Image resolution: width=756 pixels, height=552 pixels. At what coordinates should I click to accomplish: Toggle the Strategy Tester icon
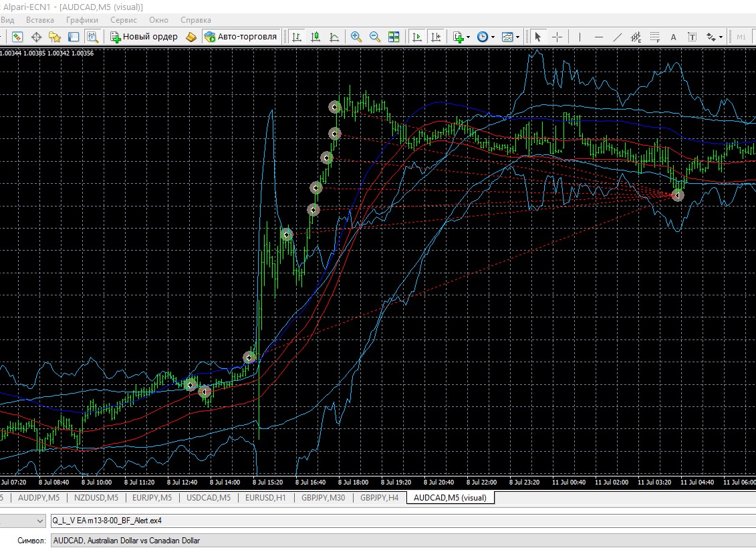coord(92,37)
